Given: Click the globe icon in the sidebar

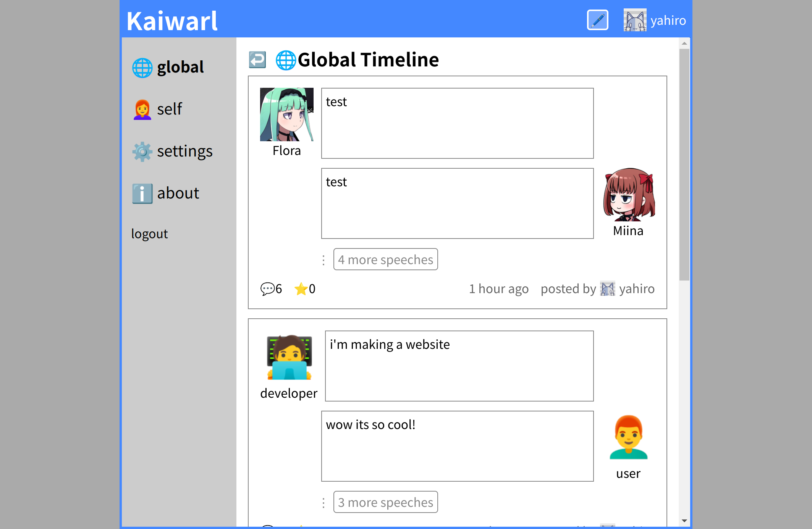Looking at the screenshot, I should [x=142, y=68].
